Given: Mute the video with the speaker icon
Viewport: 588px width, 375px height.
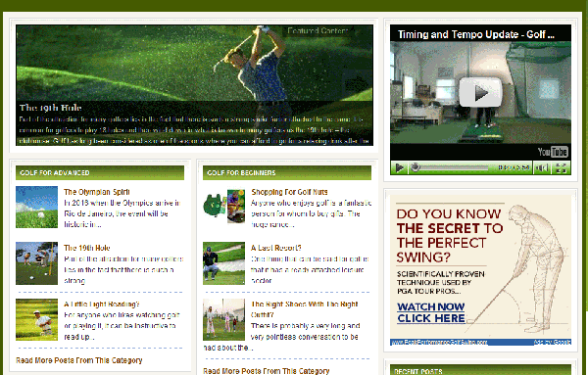Looking at the screenshot, I should [541, 167].
